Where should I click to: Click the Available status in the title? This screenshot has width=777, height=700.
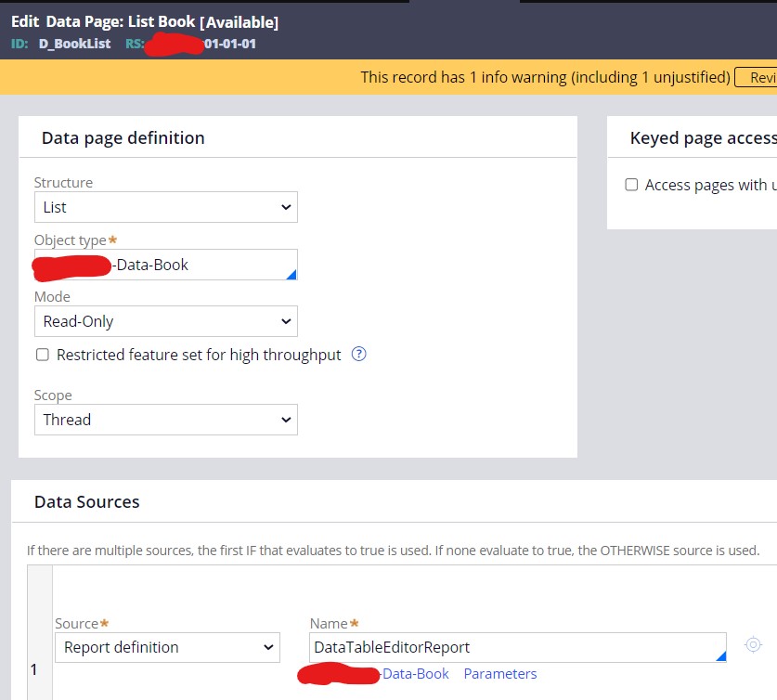(239, 22)
